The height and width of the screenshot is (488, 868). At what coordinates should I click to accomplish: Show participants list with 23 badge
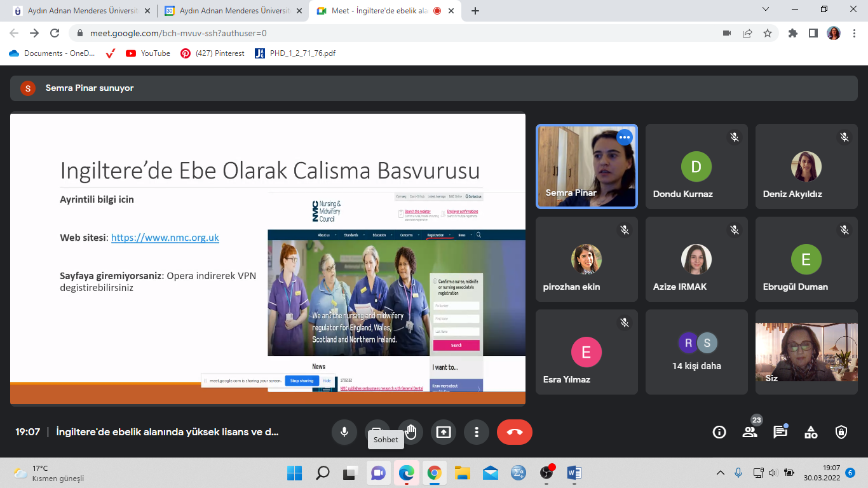pyautogui.click(x=750, y=432)
